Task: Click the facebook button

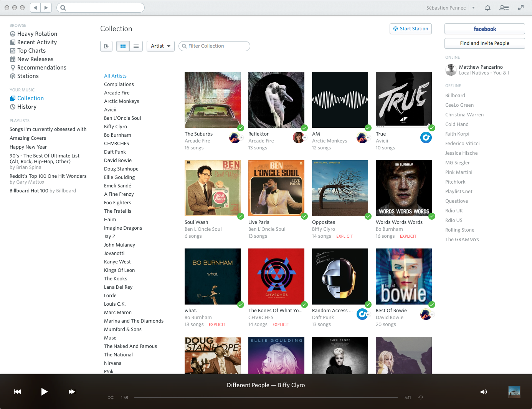Action: click(x=485, y=29)
